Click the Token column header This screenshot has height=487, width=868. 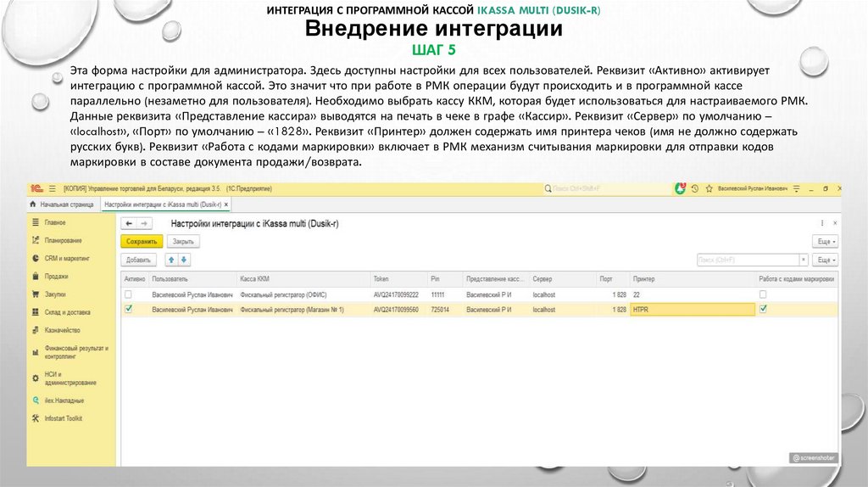coord(398,278)
